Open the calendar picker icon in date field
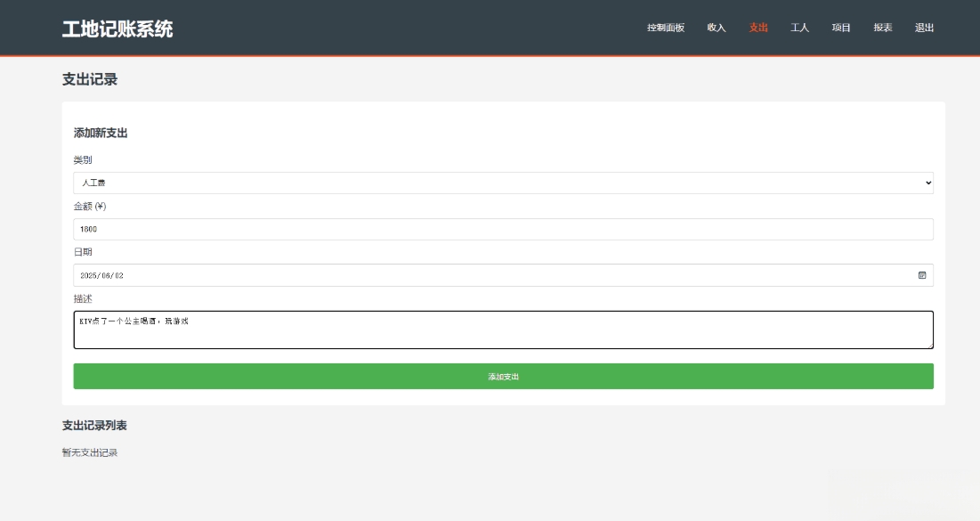The image size is (980, 521). (922, 275)
